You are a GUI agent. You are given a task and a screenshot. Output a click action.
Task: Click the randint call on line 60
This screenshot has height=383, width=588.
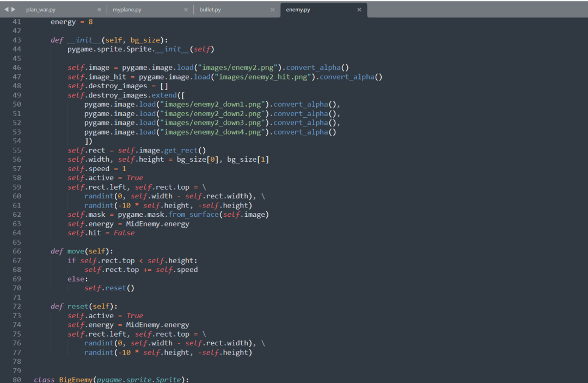pos(99,196)
